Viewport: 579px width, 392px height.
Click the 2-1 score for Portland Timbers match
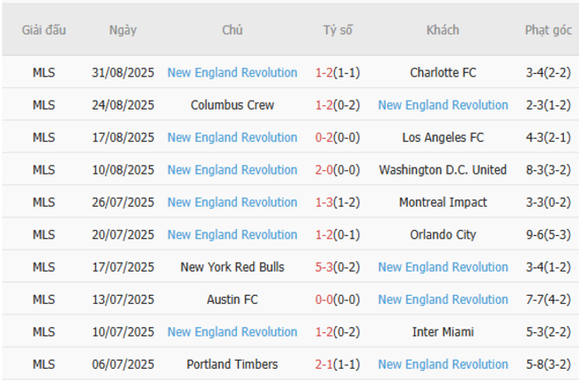click(x=324, y=363)
